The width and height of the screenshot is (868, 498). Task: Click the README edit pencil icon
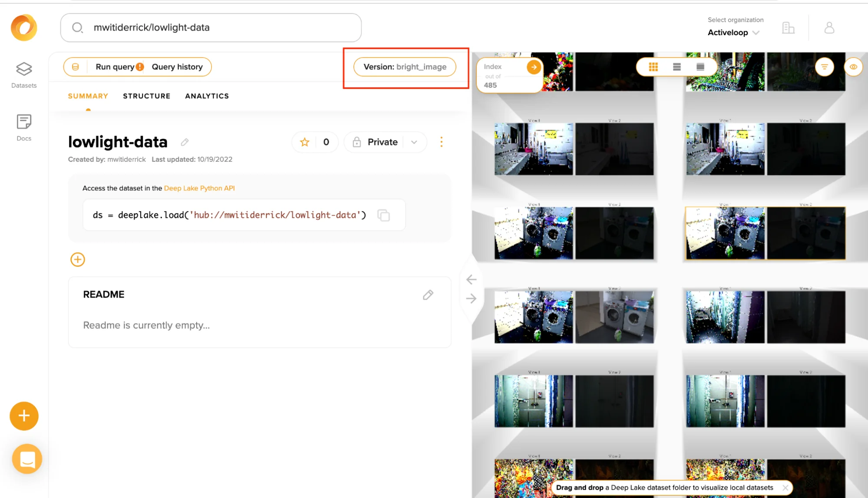coord(428,294)
